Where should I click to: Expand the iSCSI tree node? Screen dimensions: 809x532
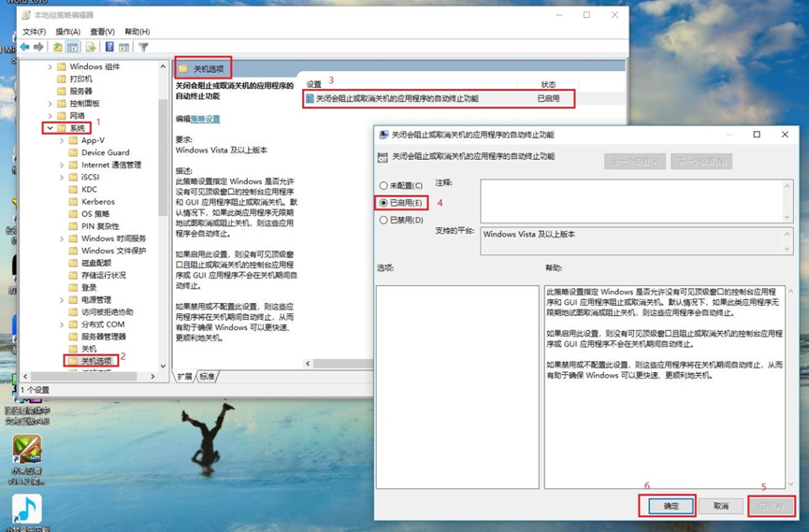click(x=62, y=177)
